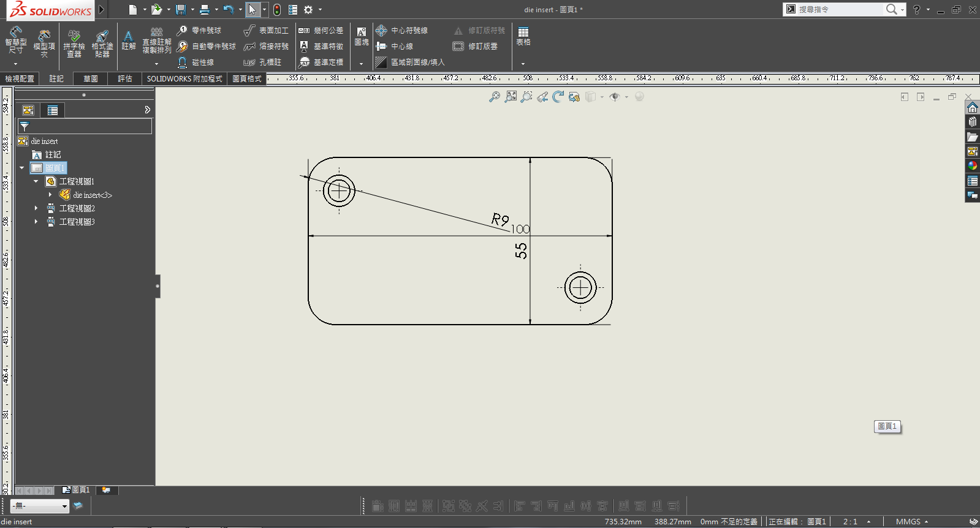Expand the Blocks (圖塊) dropdown arrow
Viewport: 980px width, 528px height.
tap(361, 64)
